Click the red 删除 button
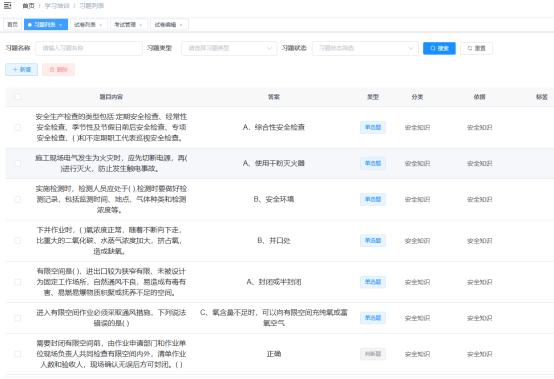 pyautogui.click(x=58, y=70)
